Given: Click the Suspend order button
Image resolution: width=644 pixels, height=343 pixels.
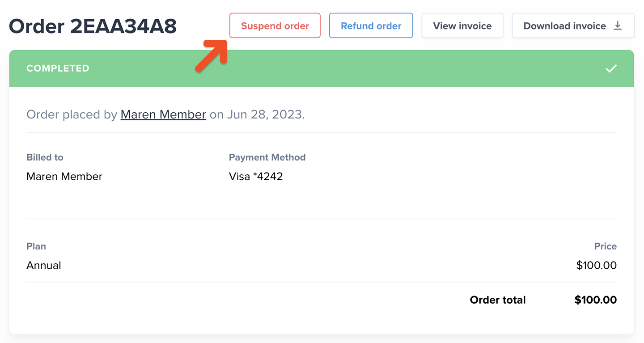Looking at the screenshot, I should [275, 26].
